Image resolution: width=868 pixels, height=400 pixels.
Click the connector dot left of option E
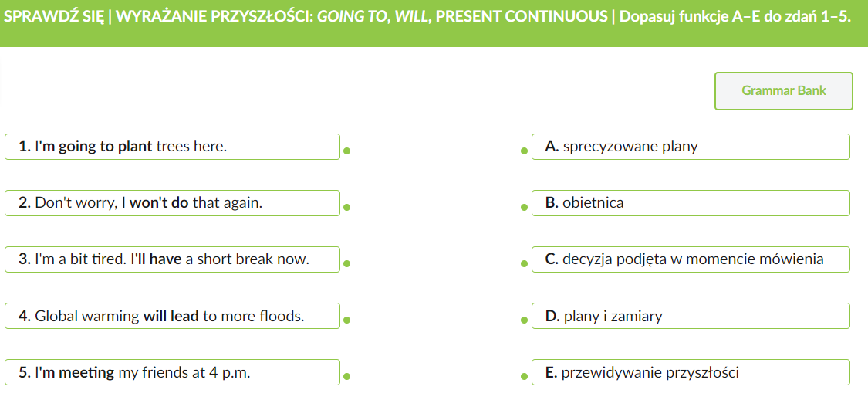pos(525,377)
